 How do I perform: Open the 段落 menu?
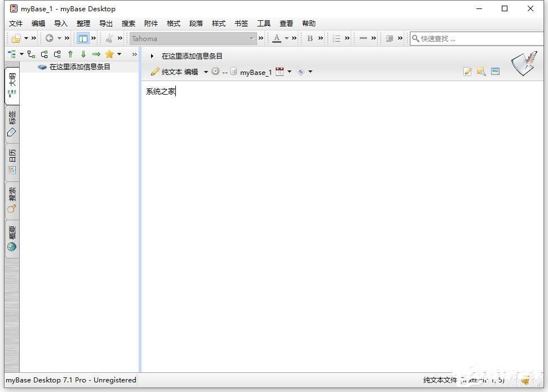[196, 24]
